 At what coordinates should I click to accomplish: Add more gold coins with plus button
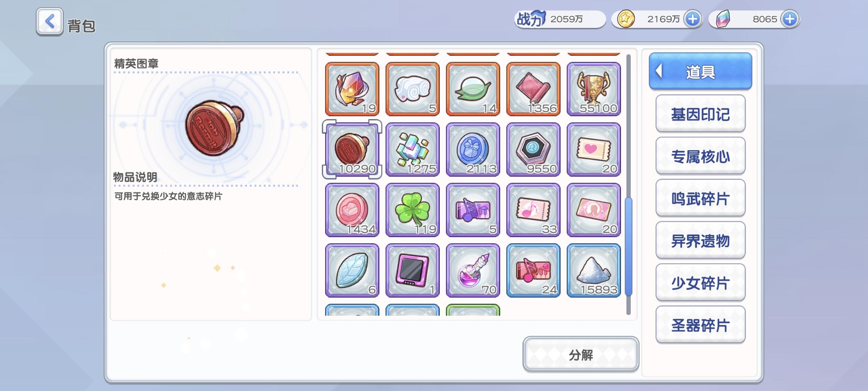tap(692, 19)
